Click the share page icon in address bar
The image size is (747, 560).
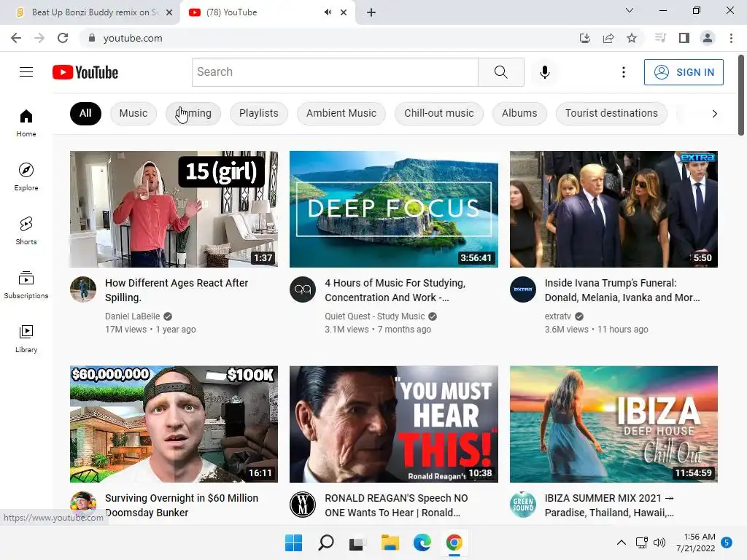coord(608,38)
